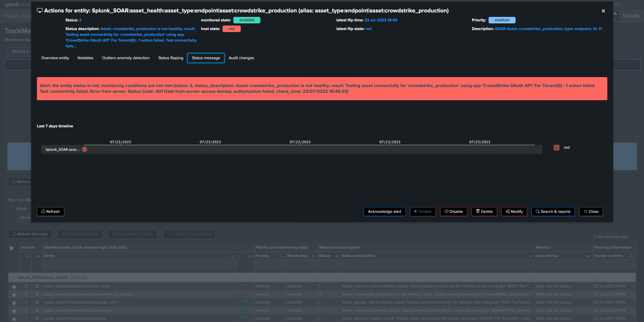Click tools icon for internal_smtp row
The image size is (644, 322).
pyautogui.click(x=37, y=286)
